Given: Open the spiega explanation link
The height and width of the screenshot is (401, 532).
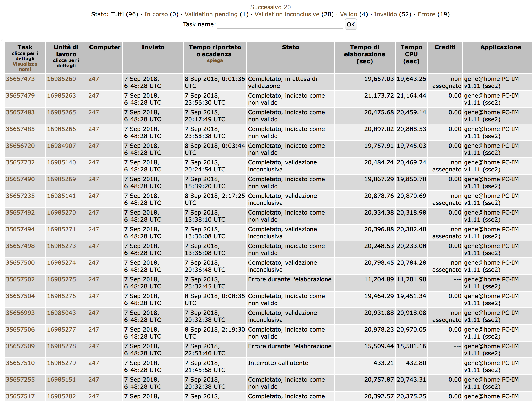Looking at the screenshot, I should click(x=215, y=60).
